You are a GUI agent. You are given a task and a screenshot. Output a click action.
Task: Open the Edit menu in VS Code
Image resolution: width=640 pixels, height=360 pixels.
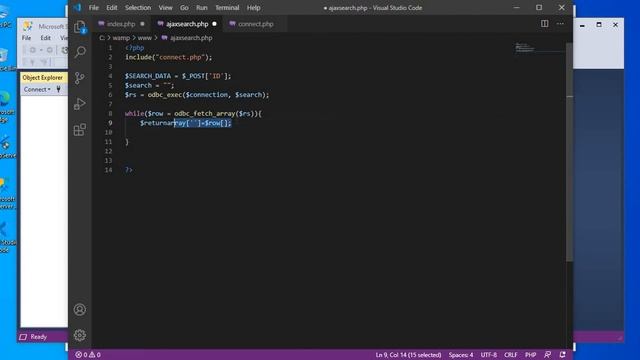coord(112,8)
